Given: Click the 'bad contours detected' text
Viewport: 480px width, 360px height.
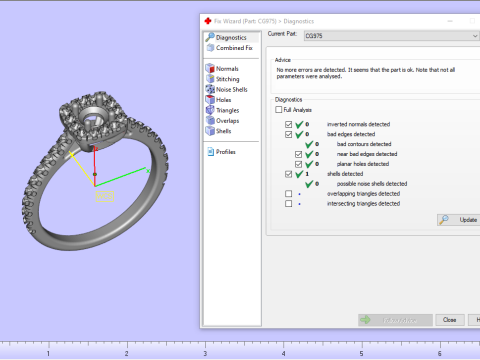Looking at the screenshot, I should [364, 144].
